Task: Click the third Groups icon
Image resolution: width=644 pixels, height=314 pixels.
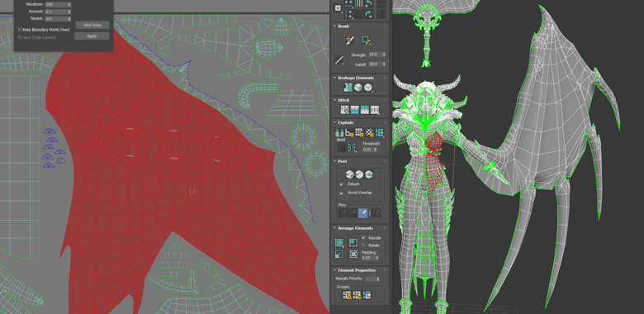Action: point(367,295)
